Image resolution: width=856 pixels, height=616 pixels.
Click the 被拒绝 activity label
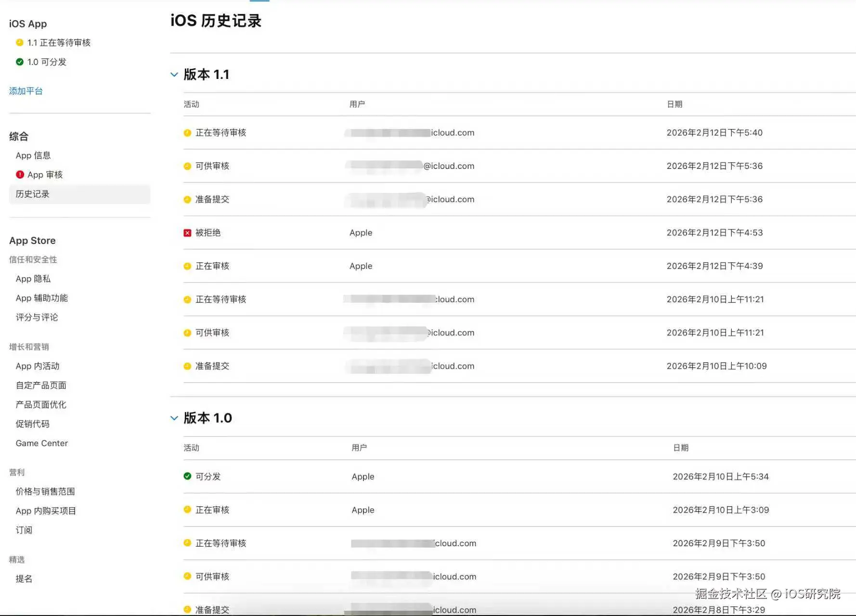[x=208, y=233]
